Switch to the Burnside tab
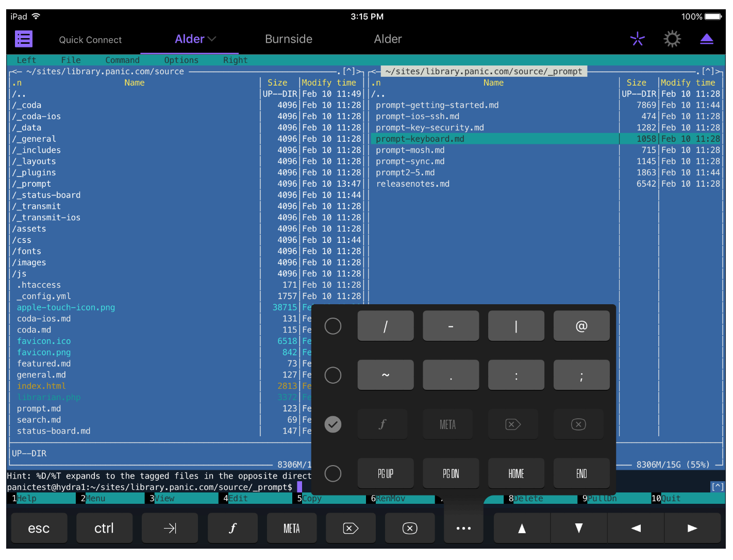Viewport: 733px width, 560px height. [289, 39]
